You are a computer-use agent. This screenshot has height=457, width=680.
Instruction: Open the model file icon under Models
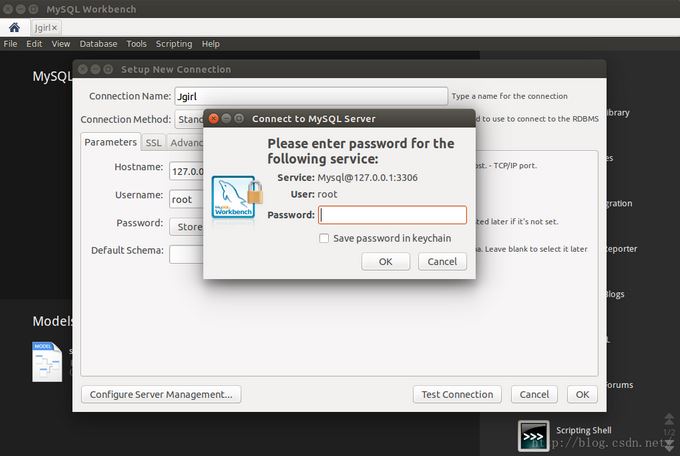pyautogui.click(x=47, y=361)
